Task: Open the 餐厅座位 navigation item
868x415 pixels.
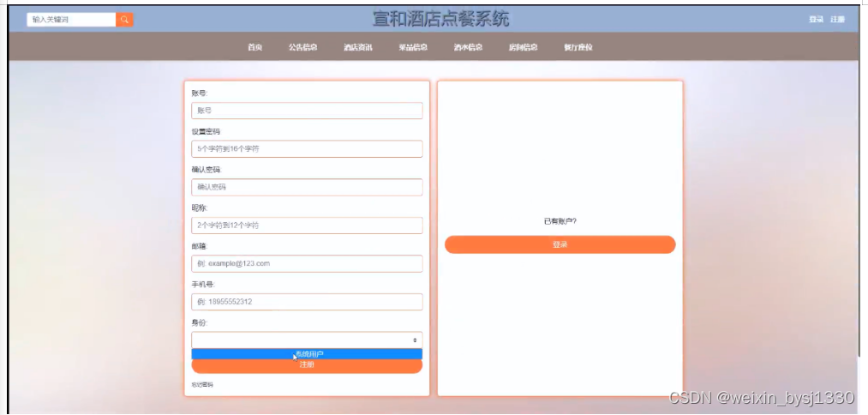Action: pyautogui.click(x=578, y=48)
